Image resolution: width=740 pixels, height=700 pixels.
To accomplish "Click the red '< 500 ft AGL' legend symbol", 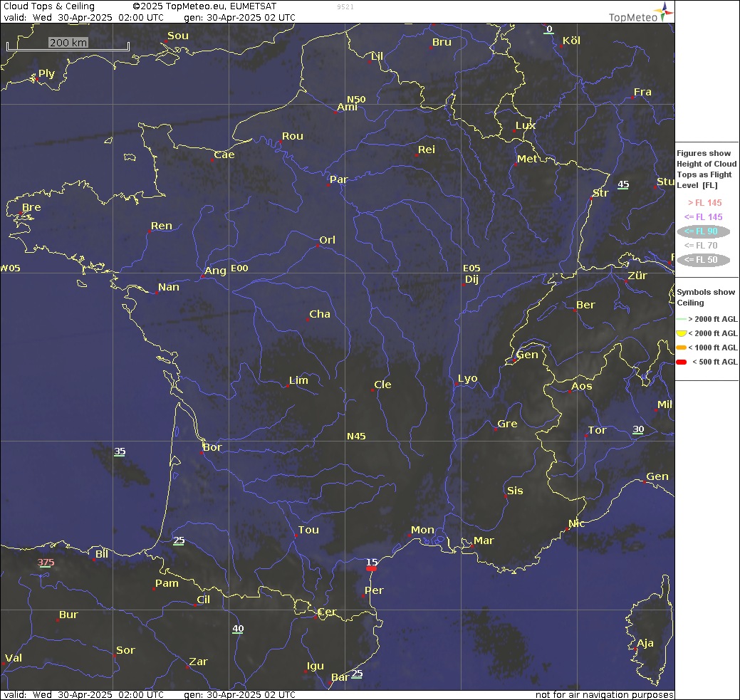I will coord(681,362).
